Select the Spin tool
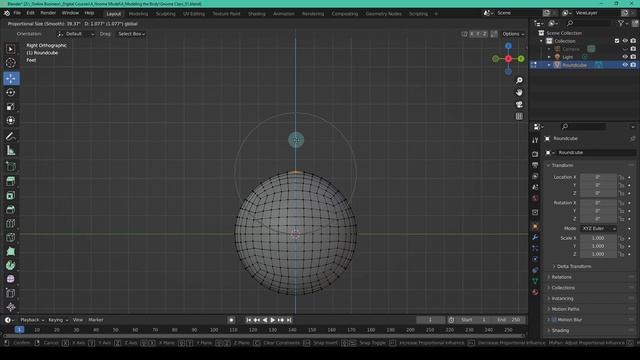 (x=11, y=265)
